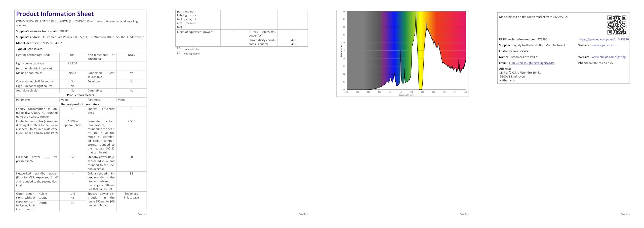Select the Height value 149

pos(72,194)
